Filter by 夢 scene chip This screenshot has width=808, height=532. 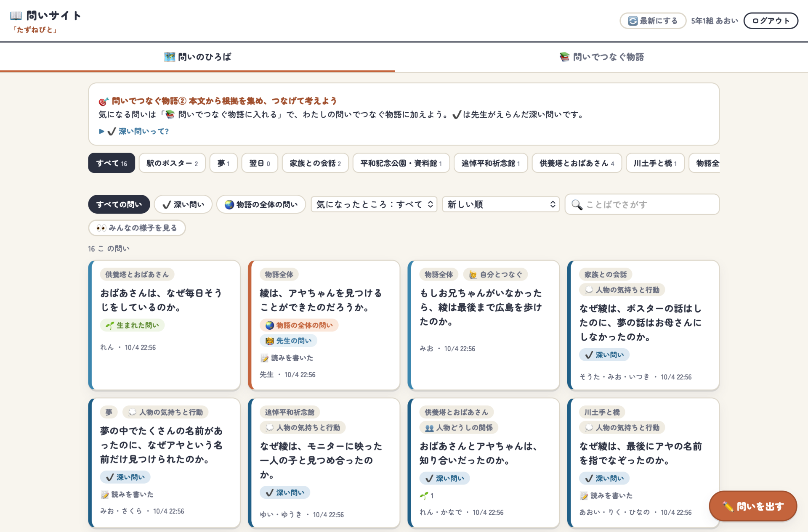pyautogui.click(x=223, y=163)
